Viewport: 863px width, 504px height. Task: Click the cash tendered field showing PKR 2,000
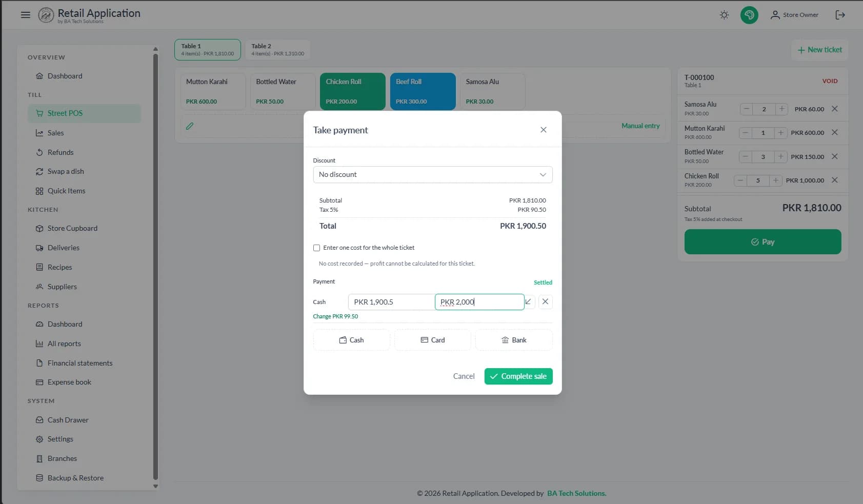(479, 302)
